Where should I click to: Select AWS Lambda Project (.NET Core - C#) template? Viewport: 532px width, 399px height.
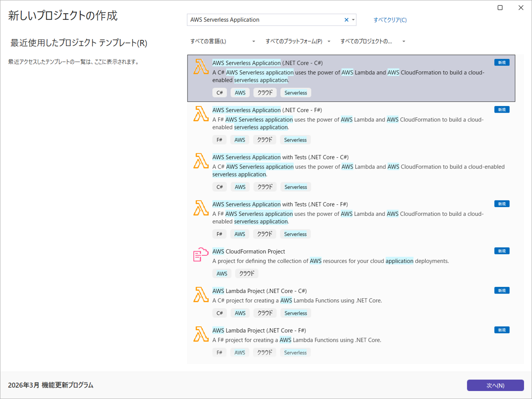tap(351, 302)
